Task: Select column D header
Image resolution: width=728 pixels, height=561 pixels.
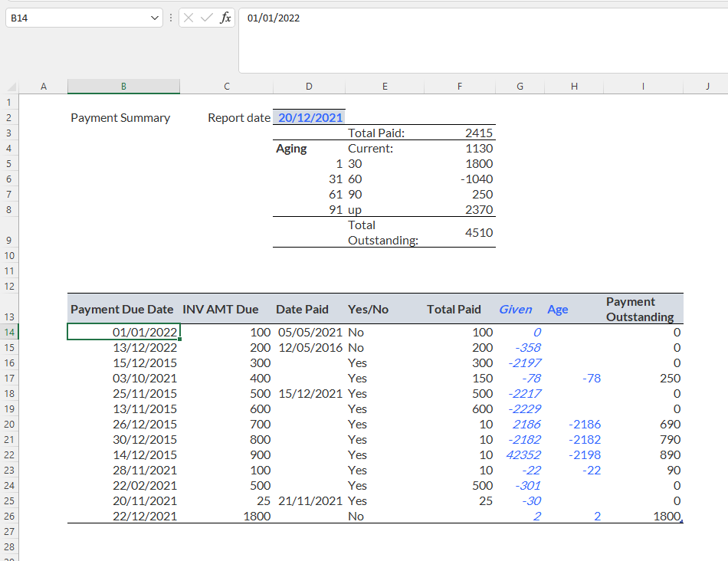Action: 309,87
